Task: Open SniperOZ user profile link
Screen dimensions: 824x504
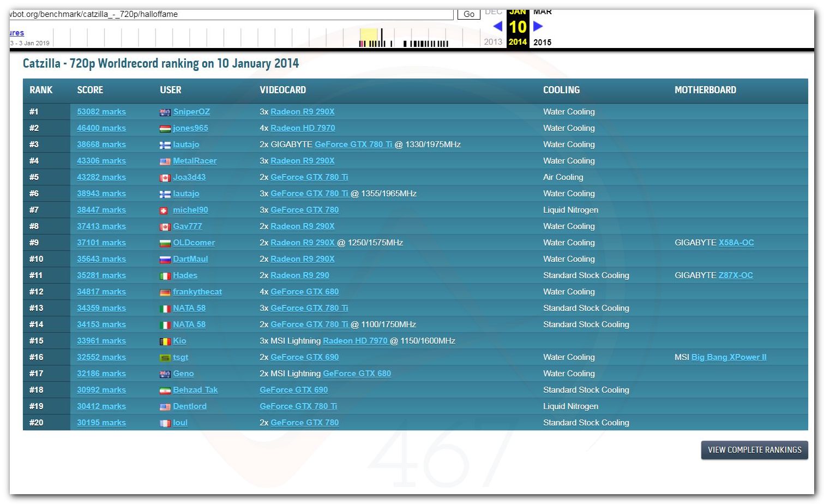Action: tap(191, 112)
